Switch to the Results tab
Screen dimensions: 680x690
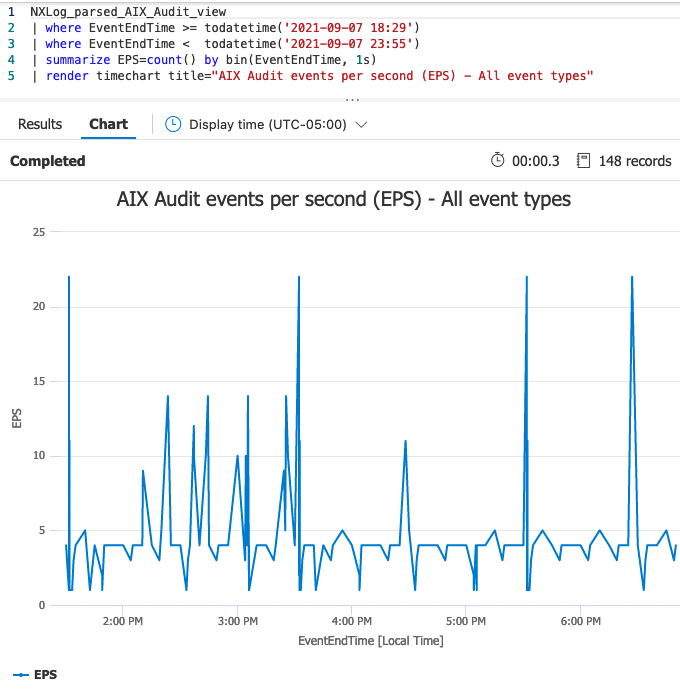tap(40, 124)
